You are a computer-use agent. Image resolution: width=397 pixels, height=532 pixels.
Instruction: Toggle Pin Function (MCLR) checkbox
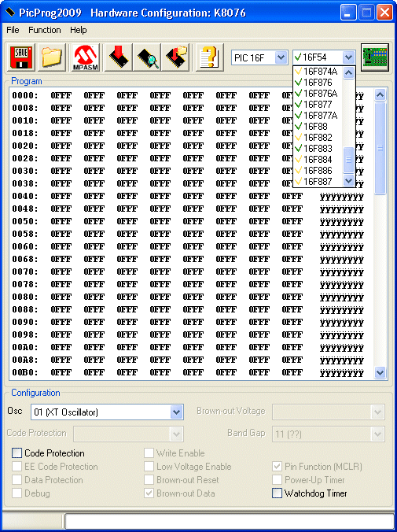(277, 467)
